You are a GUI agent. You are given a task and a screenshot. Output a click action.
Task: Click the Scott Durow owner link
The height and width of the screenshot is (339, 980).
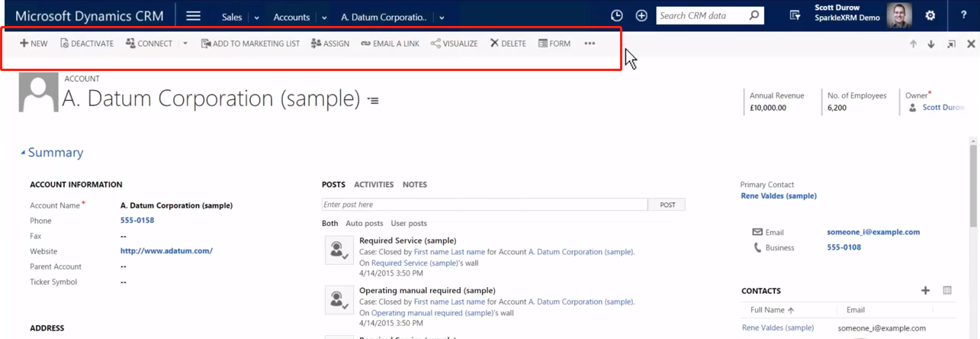tap(943, 108)
